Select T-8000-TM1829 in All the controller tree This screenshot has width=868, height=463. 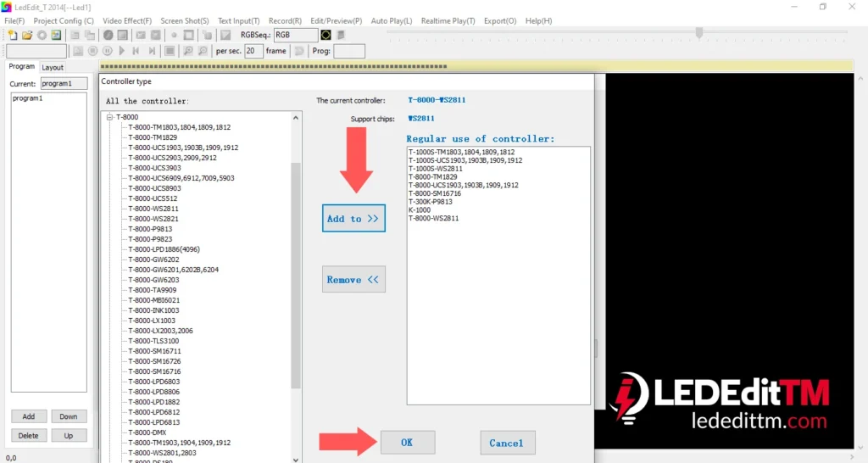click(153, 137)
